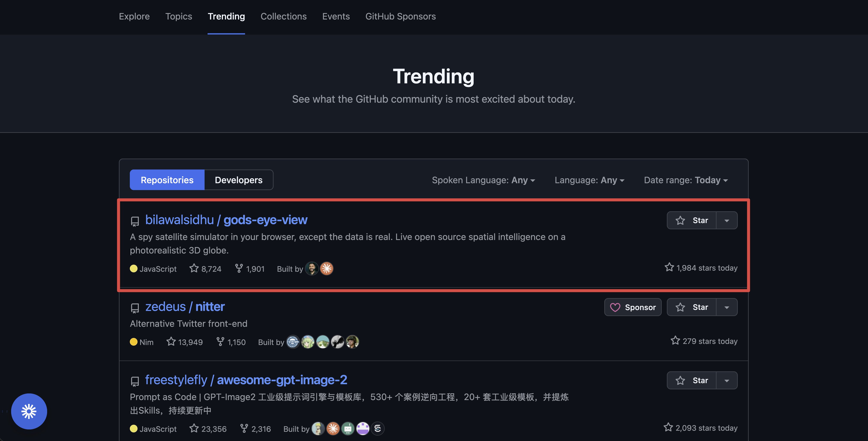868x441 pixels.
Task: Navigate to the Events tab
Action: tap(336, 16)
